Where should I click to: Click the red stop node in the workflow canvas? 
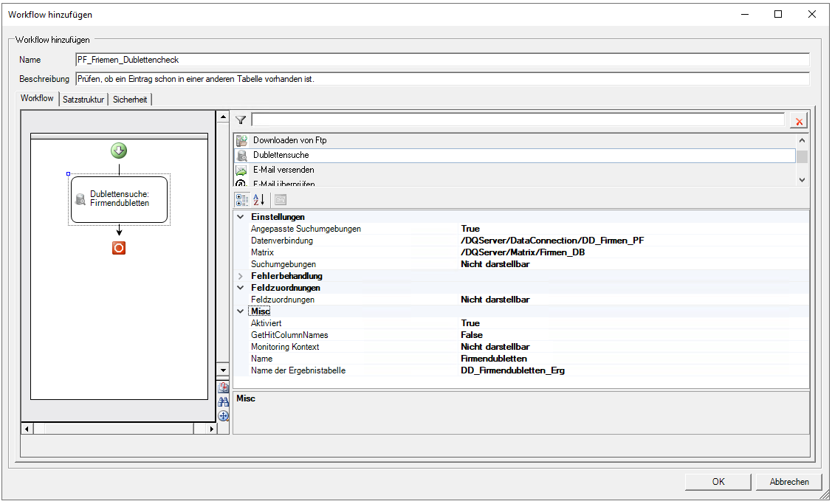[119, 248]
